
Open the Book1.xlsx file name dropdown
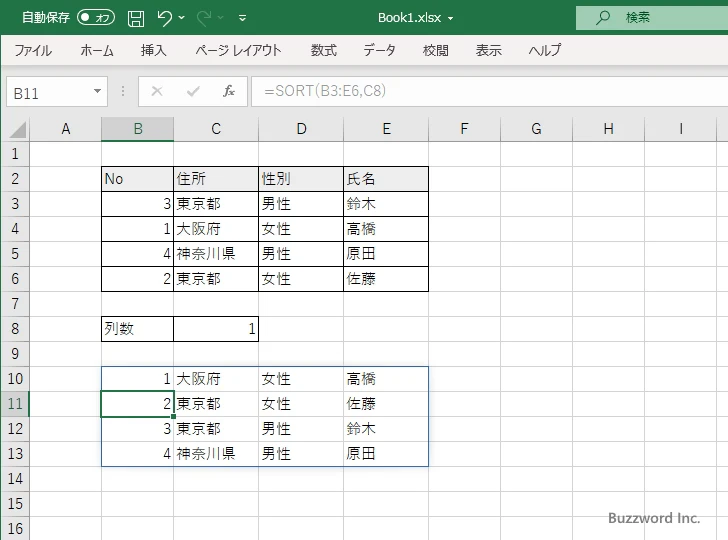450,19
